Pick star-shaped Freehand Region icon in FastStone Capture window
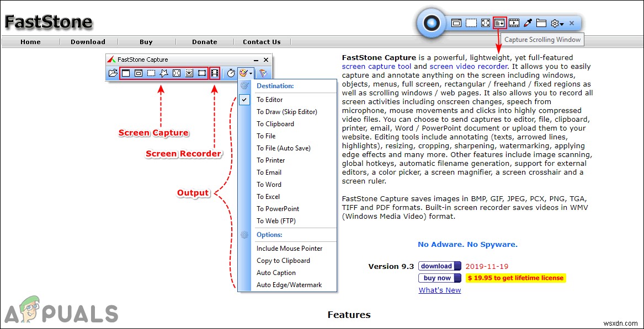The height and width of the screenshot is (329, 644). click(x=164, y=73)
